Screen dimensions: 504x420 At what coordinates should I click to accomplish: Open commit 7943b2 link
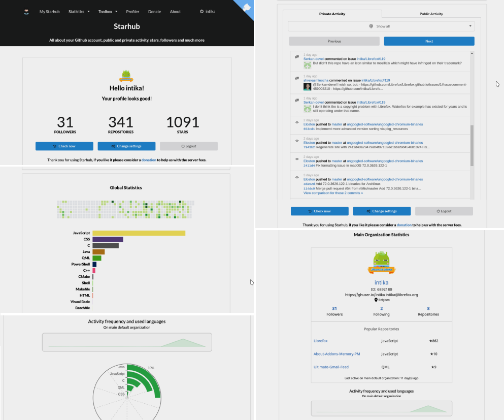[309, 147]
